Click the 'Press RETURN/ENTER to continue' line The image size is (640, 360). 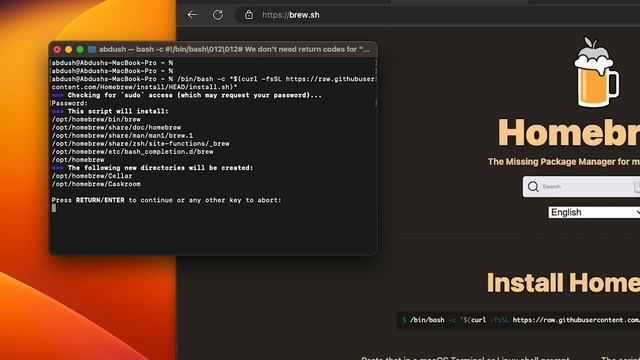coord(167,200)
